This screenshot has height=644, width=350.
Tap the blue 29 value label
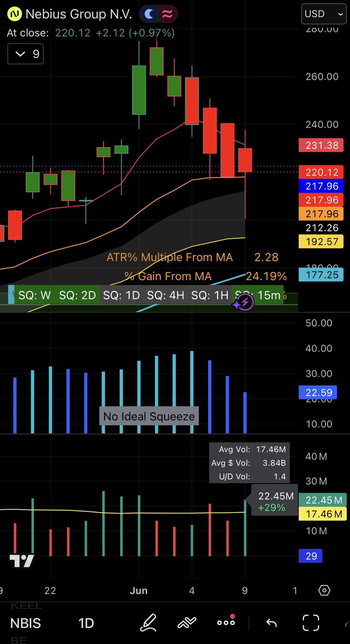[311, 556]
